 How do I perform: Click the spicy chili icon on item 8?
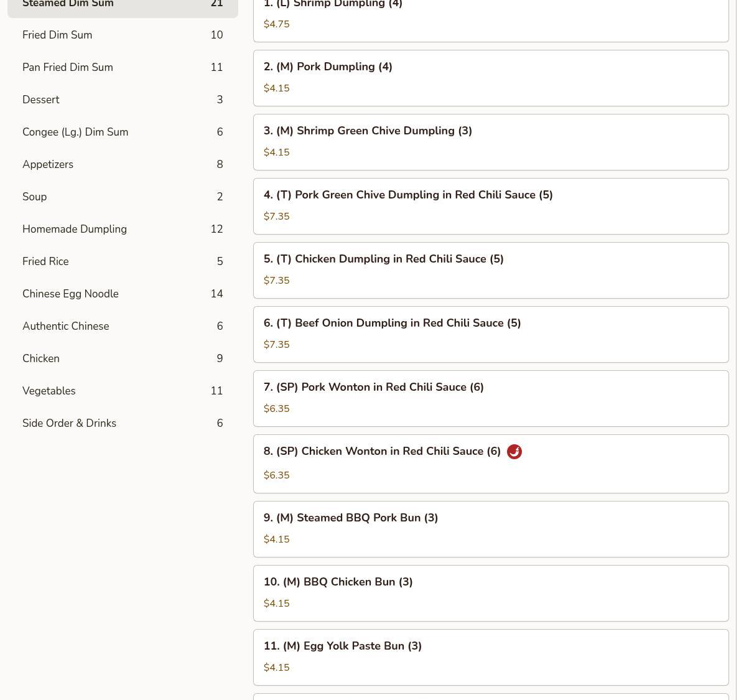click(x=514, y=452)
